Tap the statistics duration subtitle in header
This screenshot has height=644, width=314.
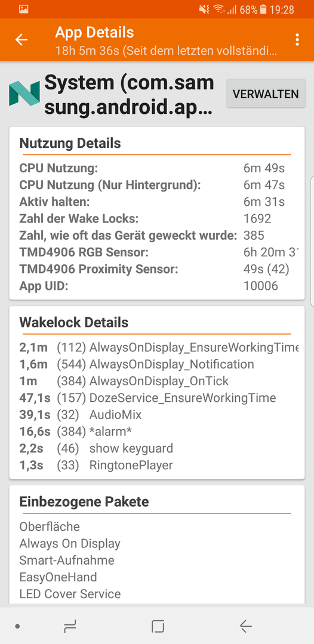(165, 51)
